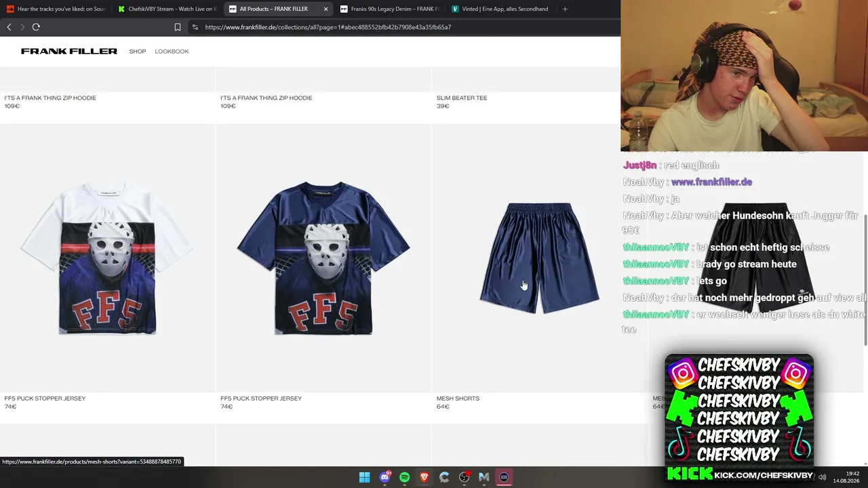The height and width of the screenshot is (488, 868).
Task: Click the page vertical scrollbar
Action: (x=865, y=279)
